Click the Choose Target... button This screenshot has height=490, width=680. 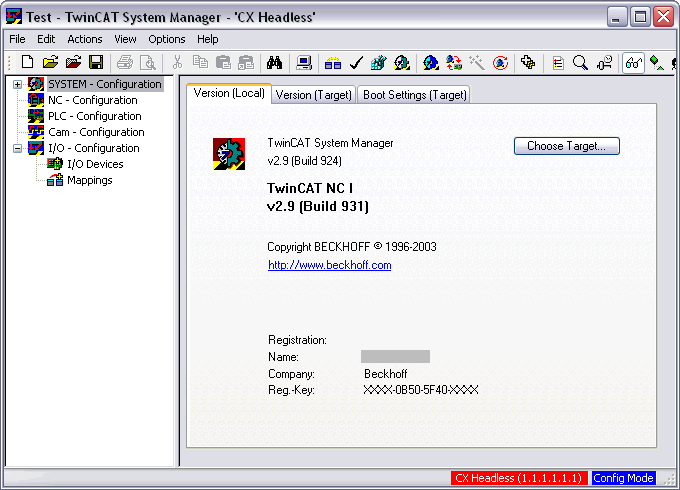coord(566,146)
